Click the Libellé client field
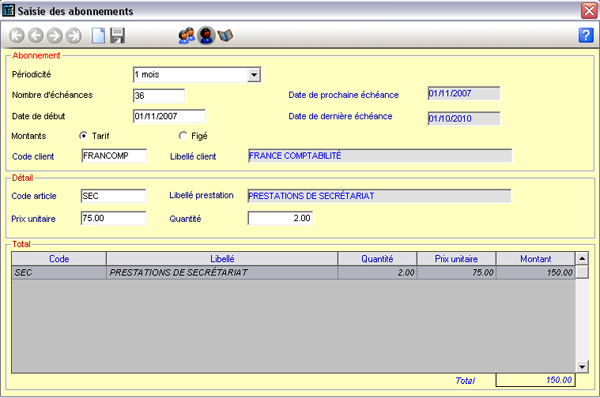This screenshot has height=398, width=600. 380,156
